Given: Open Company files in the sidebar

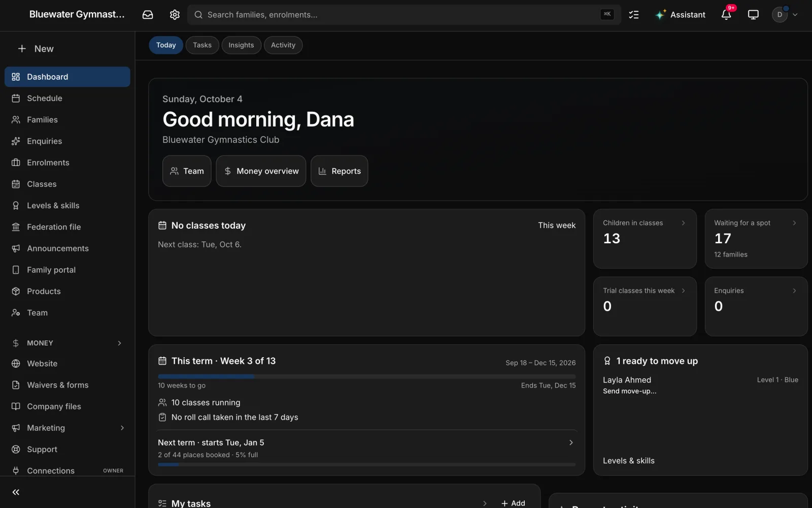Looking at the screenshot, I should coord(67,406).
